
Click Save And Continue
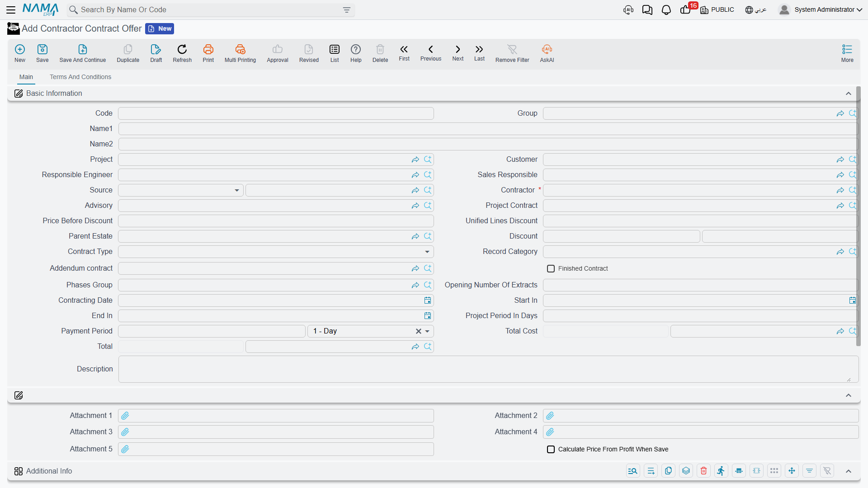[83, 53]
